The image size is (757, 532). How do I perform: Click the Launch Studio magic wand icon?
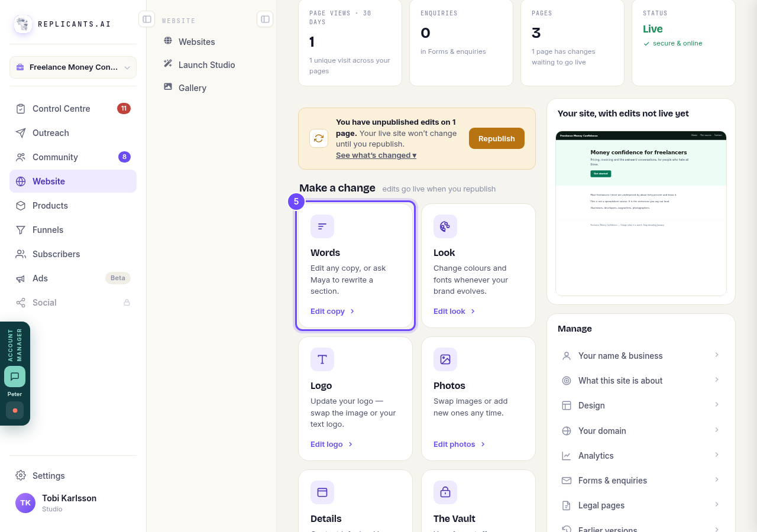168,64
